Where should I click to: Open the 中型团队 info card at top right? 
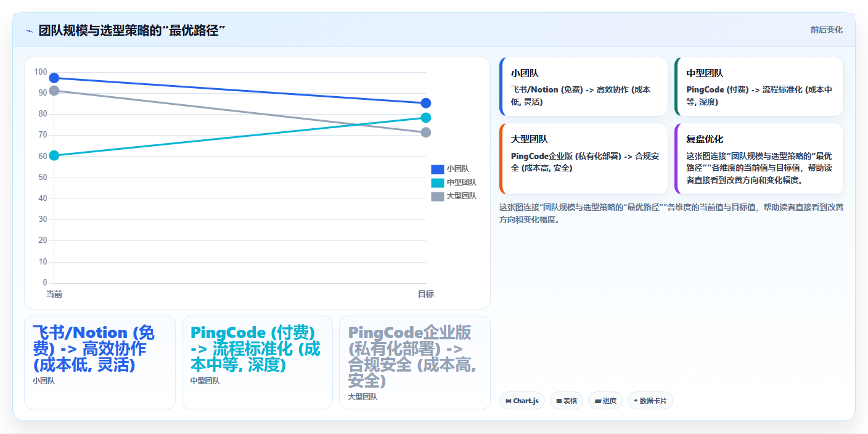click(759, 87)
